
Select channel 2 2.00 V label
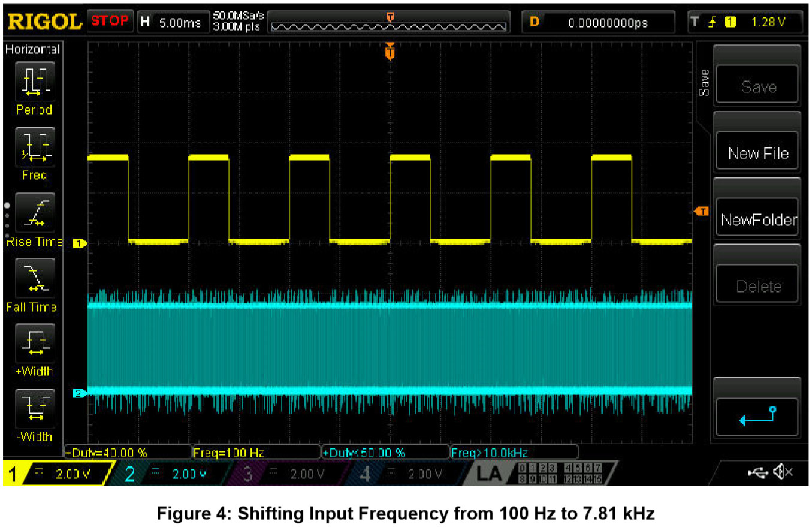click(x=189, y=474)
